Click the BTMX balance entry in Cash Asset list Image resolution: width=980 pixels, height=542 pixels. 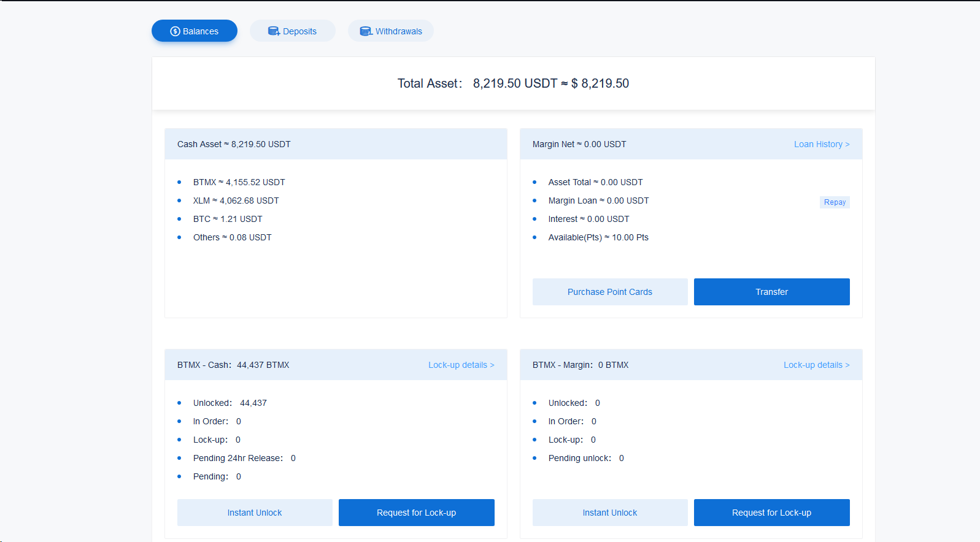click(239, 182)
